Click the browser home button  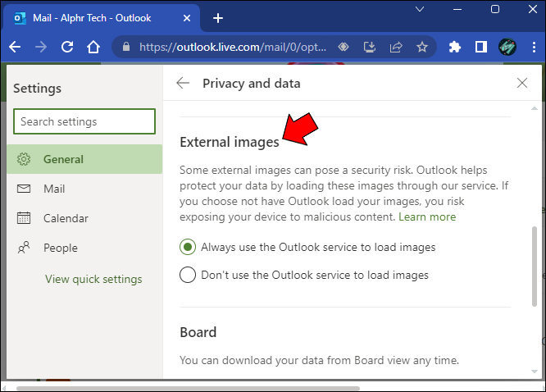94,48
